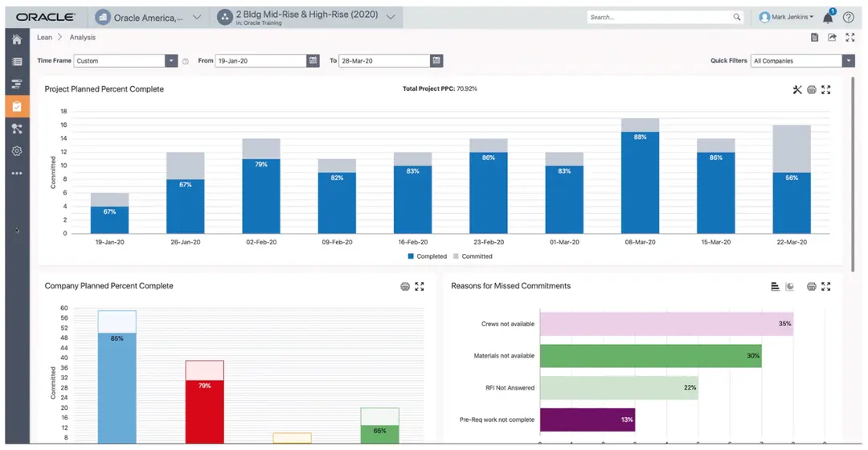The image size is (868, 450).
Task: Open the tools sidebar icon below clipboard
Action: [17, 129]
